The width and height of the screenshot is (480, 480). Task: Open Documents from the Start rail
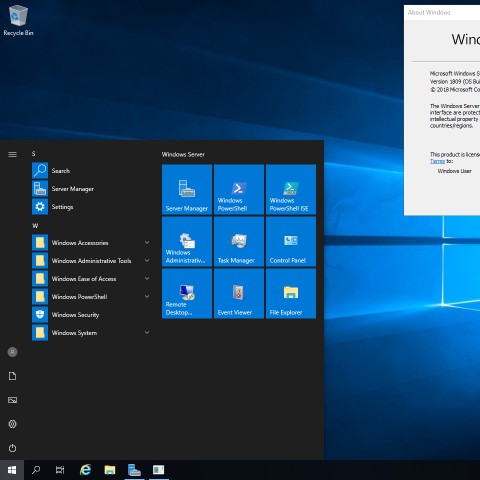[x=12, y=376]
